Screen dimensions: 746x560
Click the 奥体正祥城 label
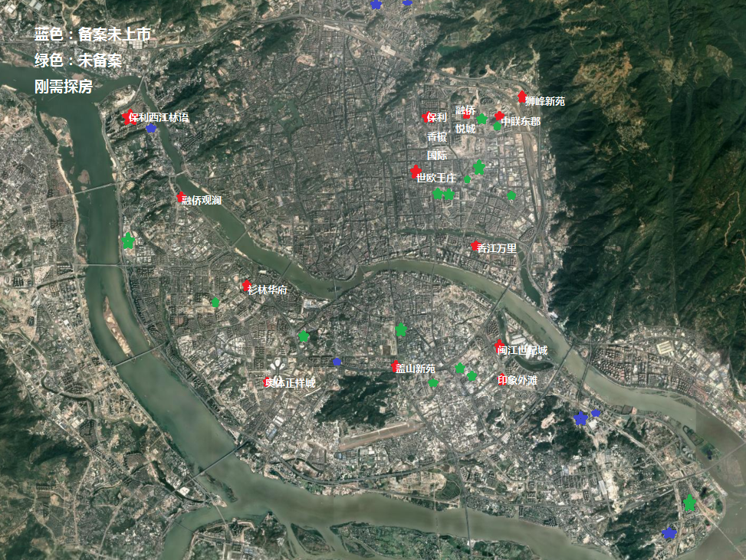[290, 383]
